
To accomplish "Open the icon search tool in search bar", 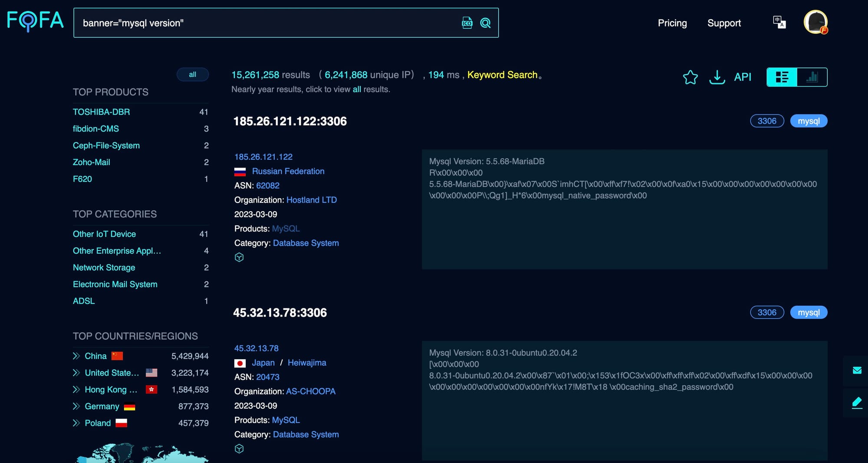I will click(x=467, y=23).
